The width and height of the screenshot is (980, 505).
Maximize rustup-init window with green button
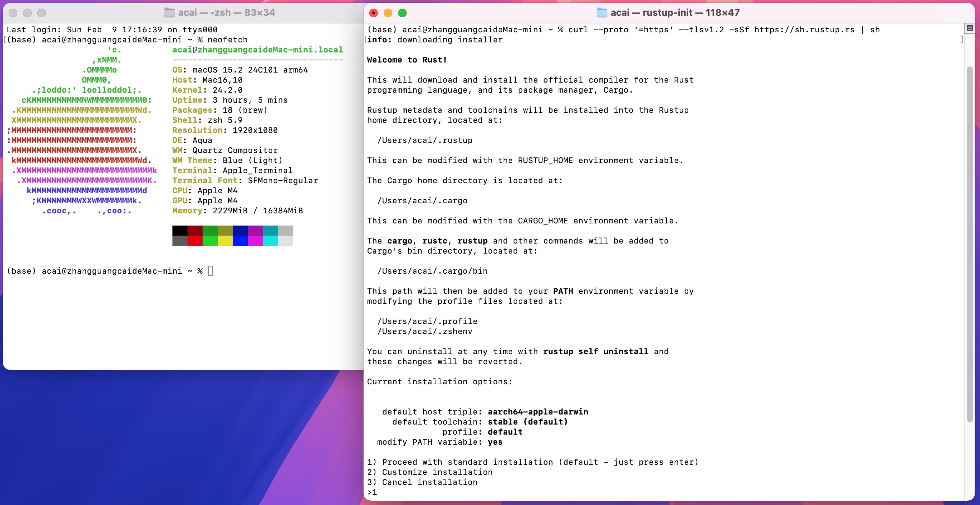(402, 13)
